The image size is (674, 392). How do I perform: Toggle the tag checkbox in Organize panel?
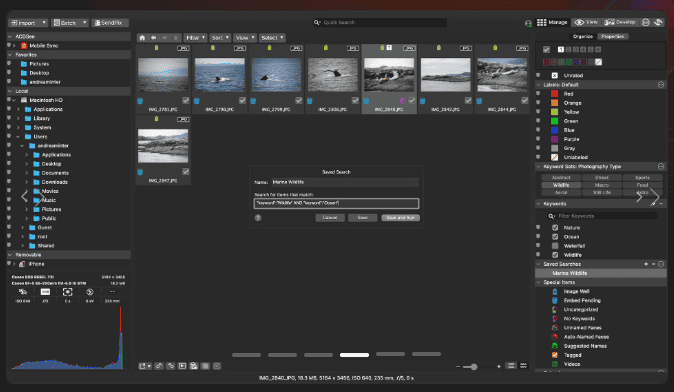click(546, 49)
